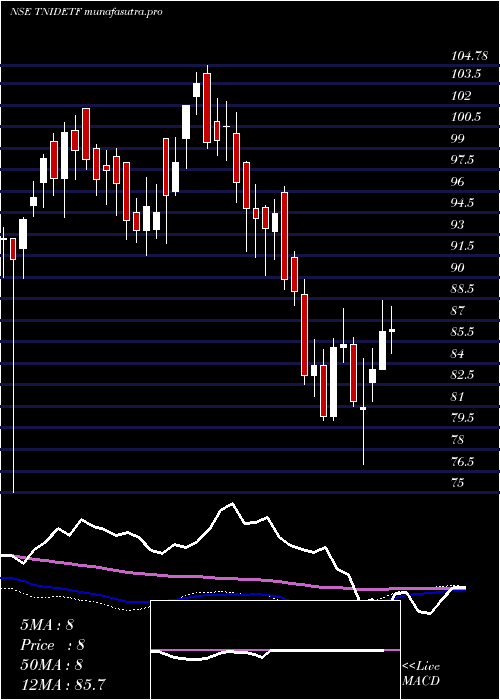This screenshot has width=500, height=700.
Task: Click the '12MA : 85.7' indicator text
Action: click(63, 684)
